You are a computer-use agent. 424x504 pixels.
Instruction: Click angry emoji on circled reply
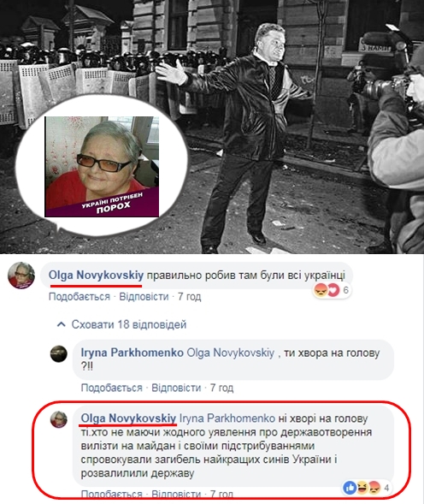pyautogui.click(x=374, y=488)
